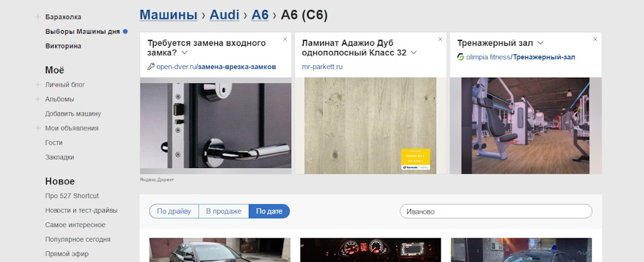Screen dimensions: 644x262
Task: Click the Иваново city search field
Action: [x=496, y=212]
